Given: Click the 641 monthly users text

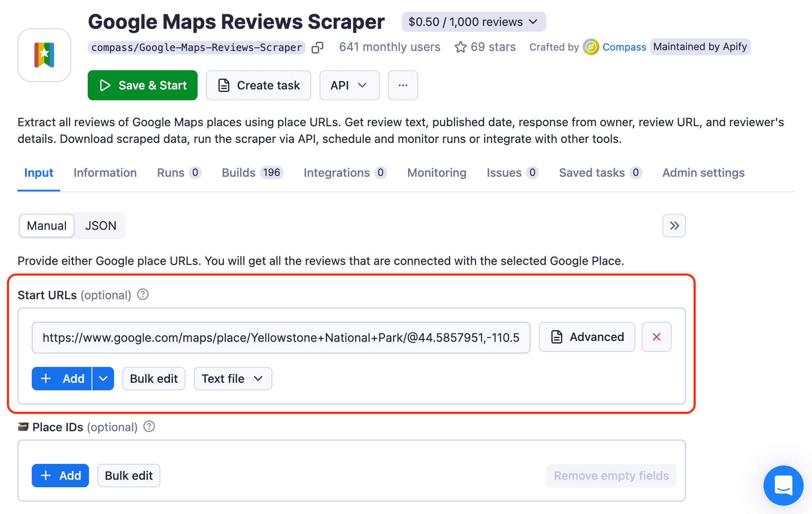Looking at the screenshot, I should coord(389,47).
